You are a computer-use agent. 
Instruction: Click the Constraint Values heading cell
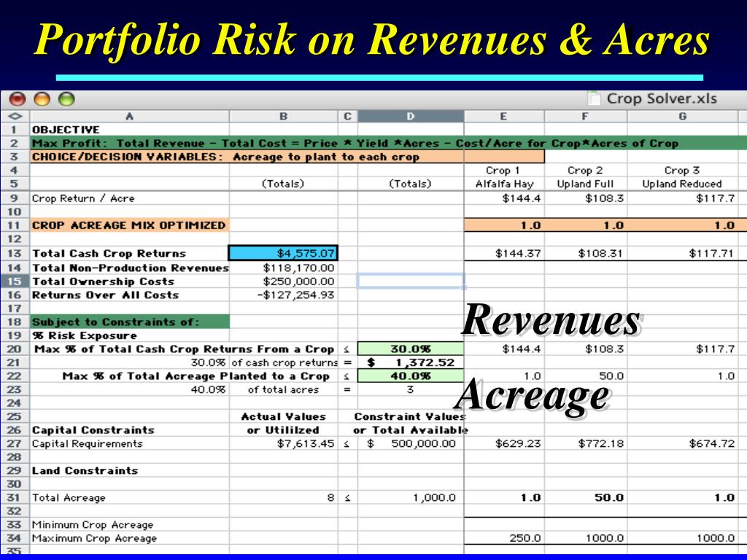(x=409, y=416)
